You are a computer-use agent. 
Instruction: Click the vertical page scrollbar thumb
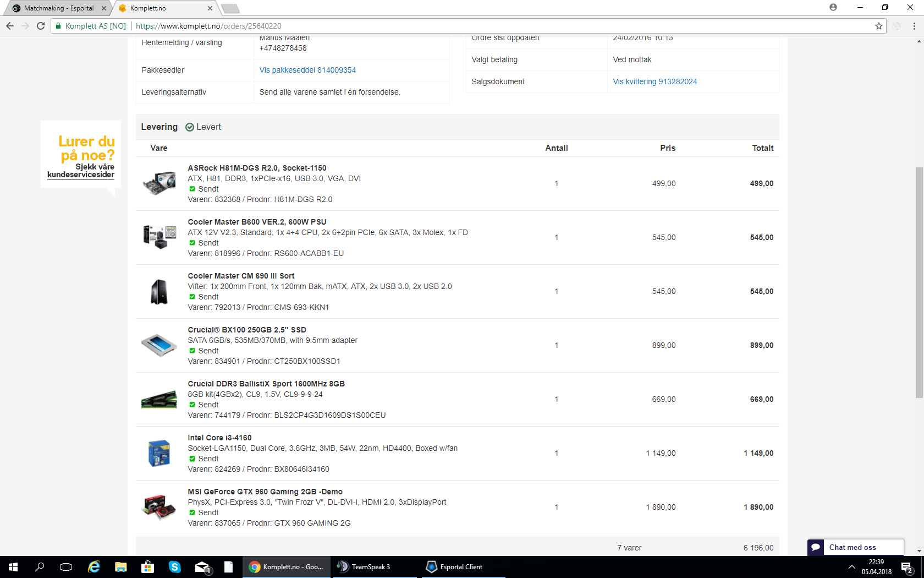click(x=919, y=282)
